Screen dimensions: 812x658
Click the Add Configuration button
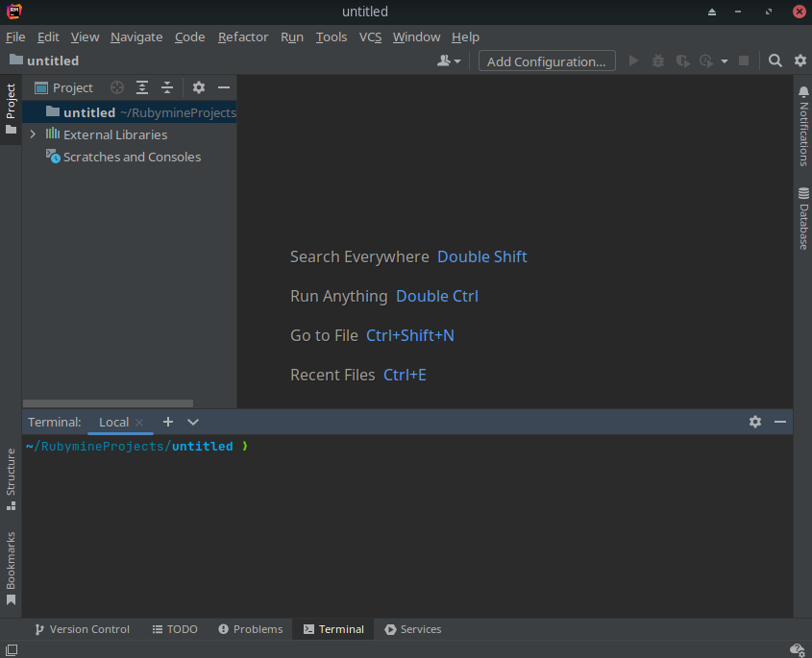[546, 61]
